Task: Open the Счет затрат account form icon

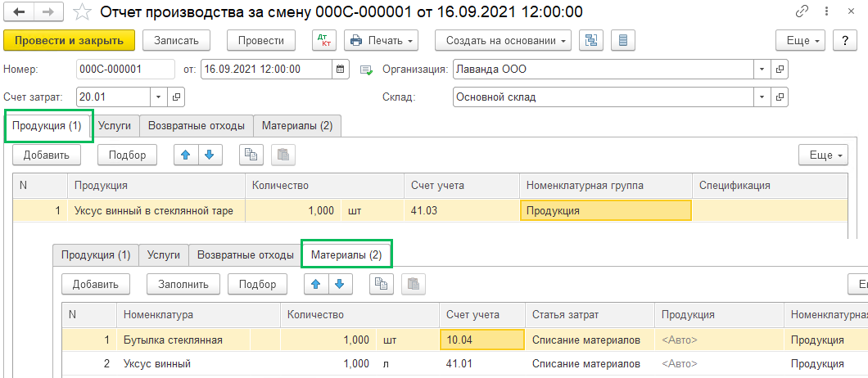Action: [x=177, y=97]
